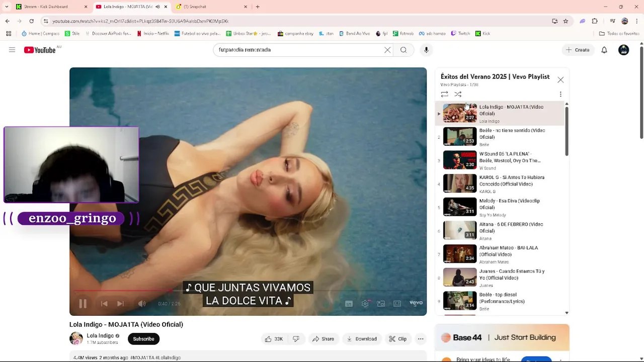Mute the video with speaker icon
The height and width of the screenshot is (362, 644).
coord(142,303)
